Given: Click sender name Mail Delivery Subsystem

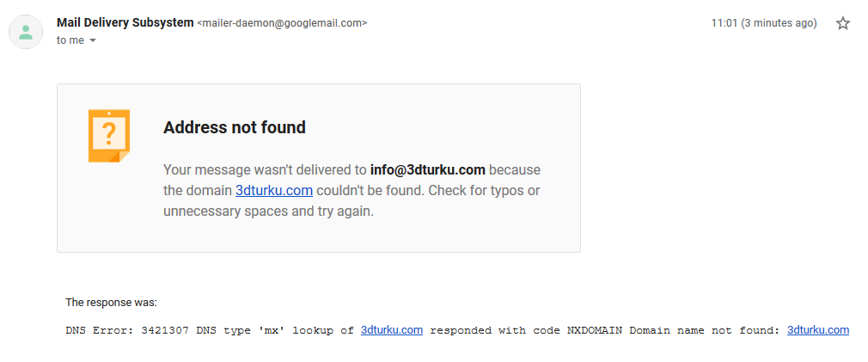Looking at the screenshot, I should pyautogui.click(x=125, y=22).
